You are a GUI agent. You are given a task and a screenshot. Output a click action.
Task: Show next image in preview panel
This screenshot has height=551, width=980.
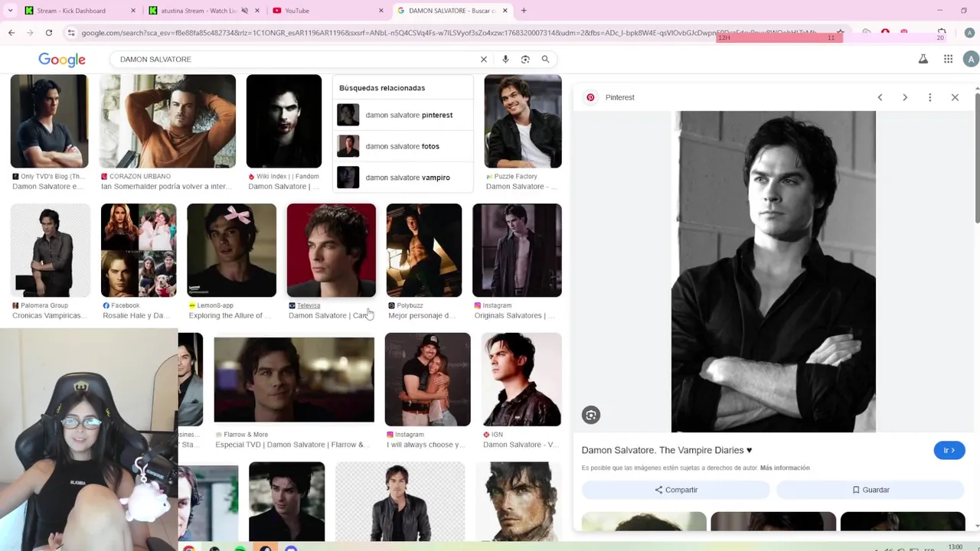[905, 97]
